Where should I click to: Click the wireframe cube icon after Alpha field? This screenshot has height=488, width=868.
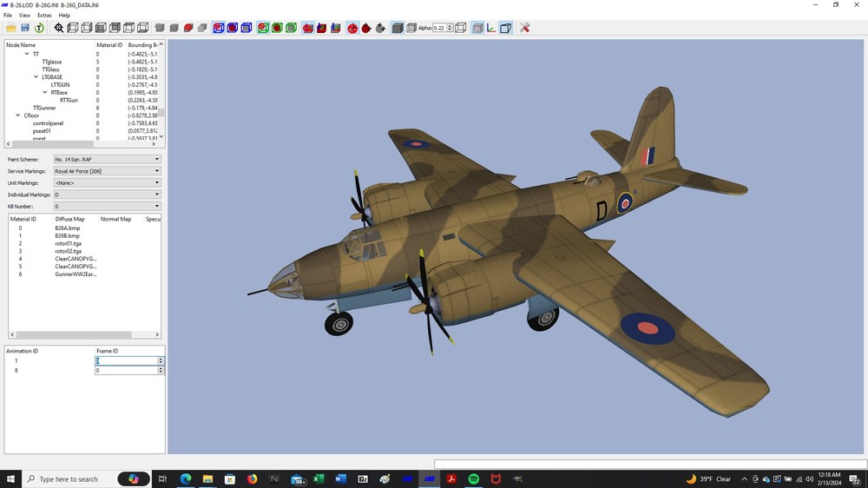(x=461, y=28)
